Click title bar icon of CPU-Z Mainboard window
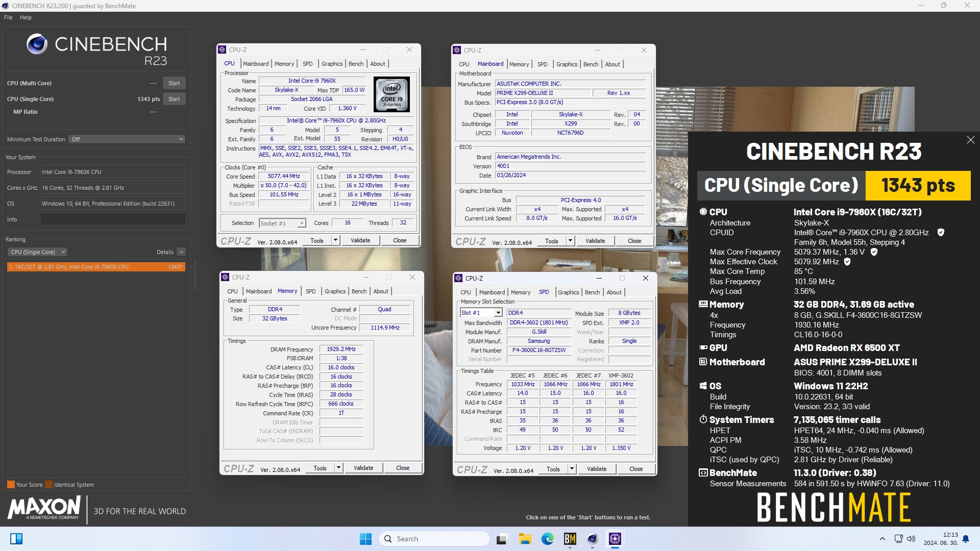 point(457,50)
